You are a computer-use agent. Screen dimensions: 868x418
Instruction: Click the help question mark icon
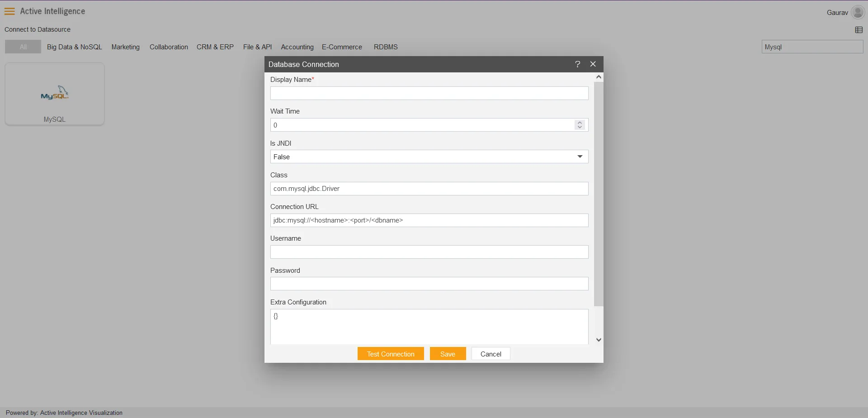coord(577,64)
